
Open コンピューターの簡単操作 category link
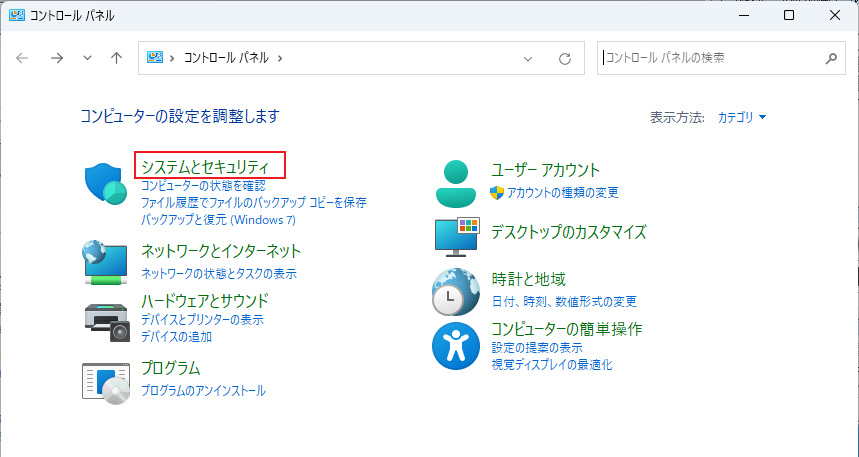566,329
